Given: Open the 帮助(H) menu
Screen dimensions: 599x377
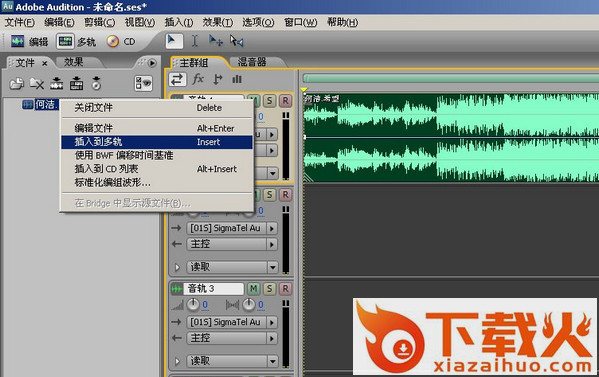Looking at the screenshot, I should tap(343, 23).
